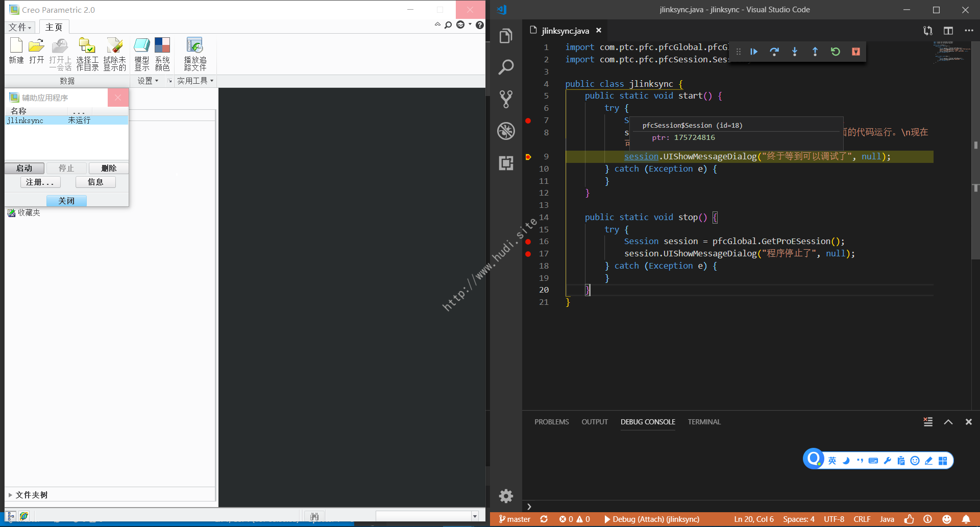
Task: Click debug Restart button
Action: point(836,52)
